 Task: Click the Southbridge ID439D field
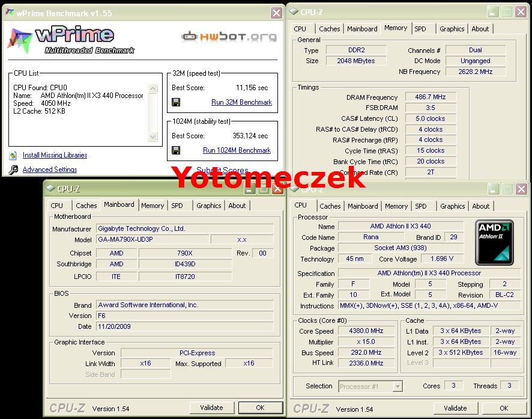(x=186, y=264)
